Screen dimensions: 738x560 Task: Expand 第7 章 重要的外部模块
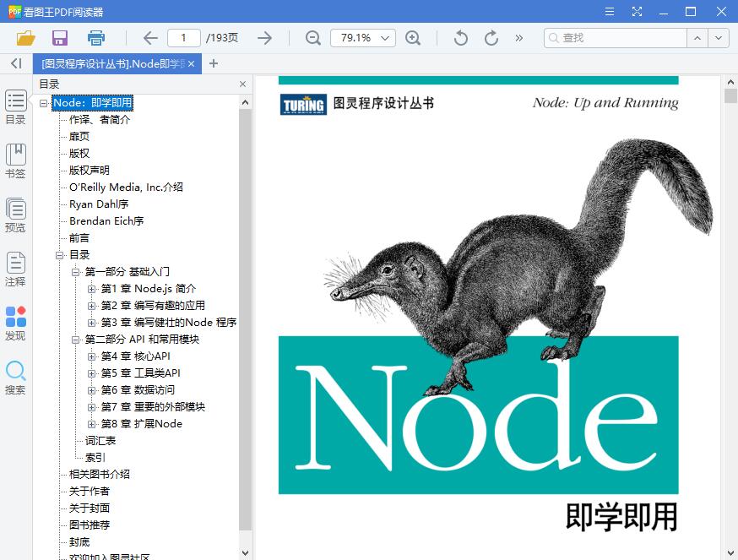click(91, 407)
